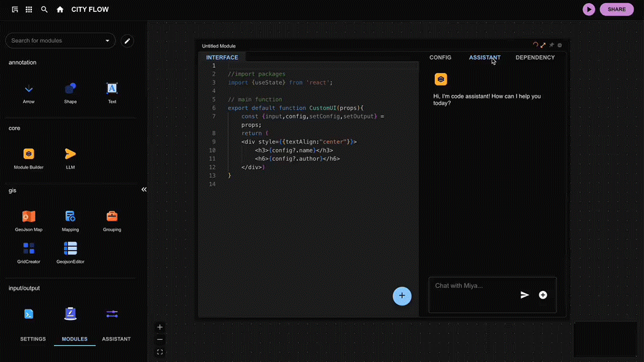The image size is (644, 362).
Task: Click the plus circle icon in chat box
Action: (x=543, y=295)
